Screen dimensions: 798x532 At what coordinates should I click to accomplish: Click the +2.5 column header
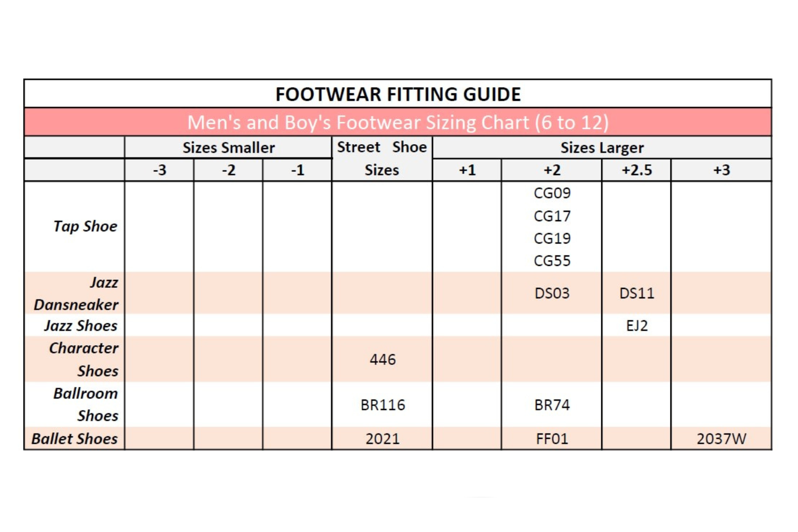(637, 170)
